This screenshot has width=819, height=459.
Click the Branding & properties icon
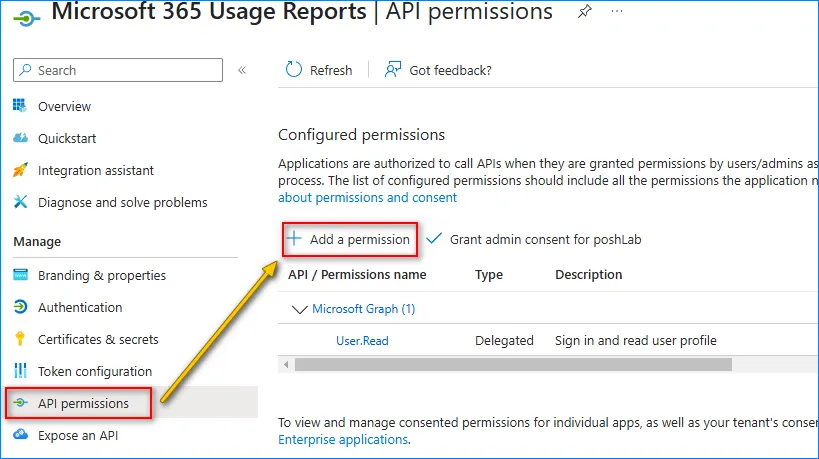tap(20, 275)
